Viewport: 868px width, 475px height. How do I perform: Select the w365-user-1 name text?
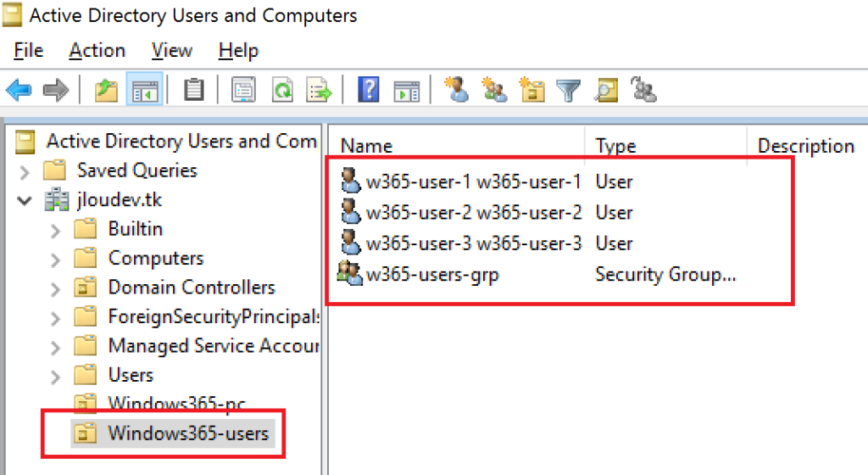473,181
